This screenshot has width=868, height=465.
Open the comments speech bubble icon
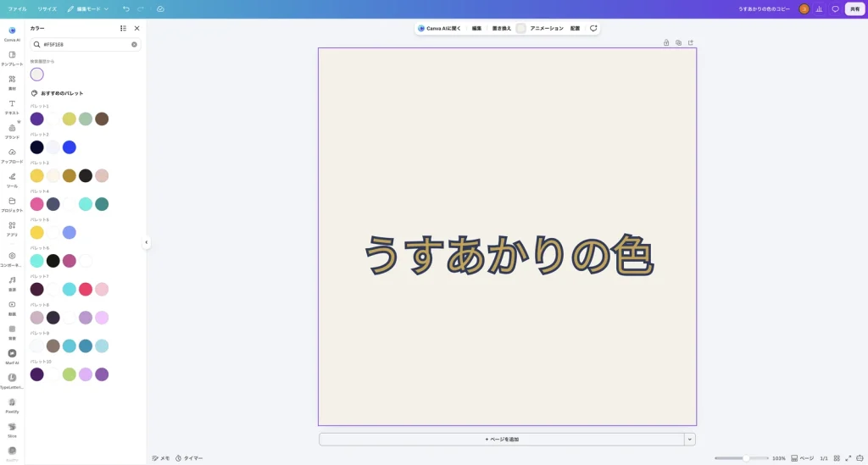point(835,8)
